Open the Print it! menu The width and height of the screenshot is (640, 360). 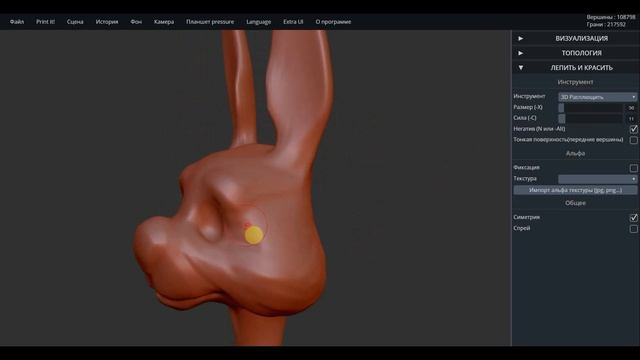tap(45, 22)
